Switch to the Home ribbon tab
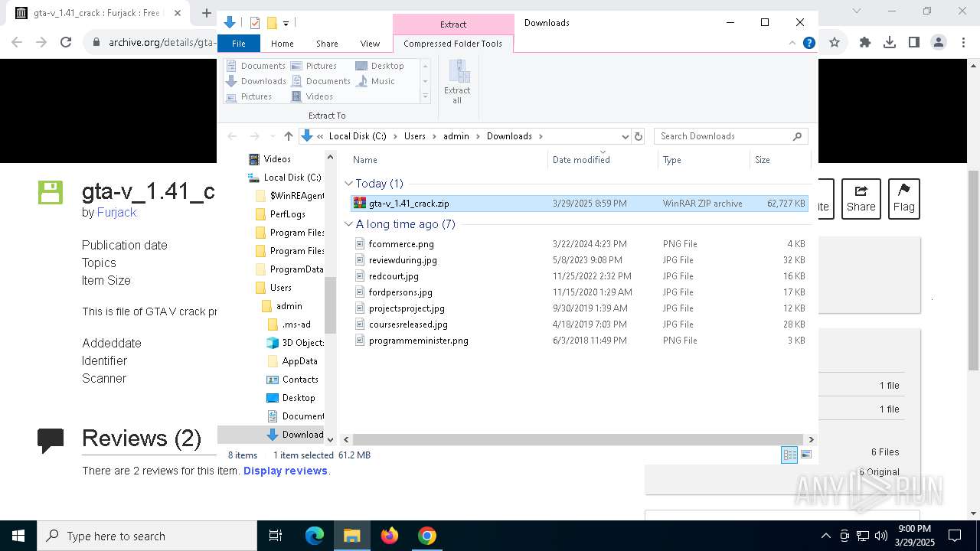The height and width of the screenshot is (551, 980). pyautogui.click(x=282, y=44)
